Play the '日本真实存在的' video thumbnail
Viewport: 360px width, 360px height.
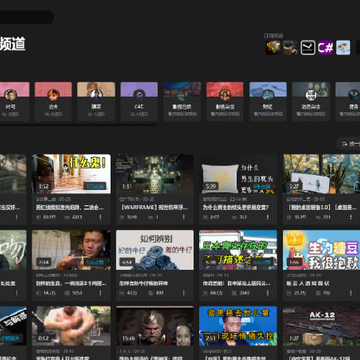point(238,250)
